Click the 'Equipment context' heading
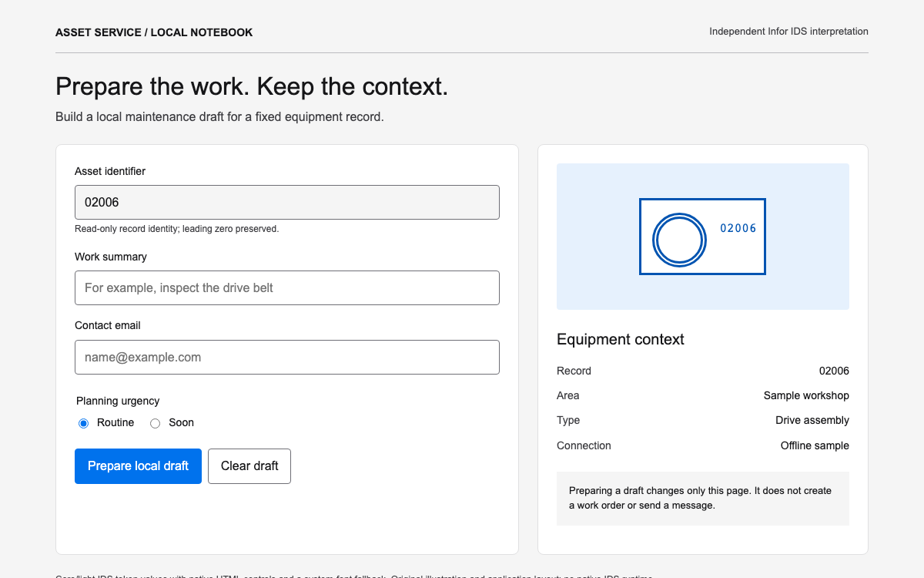Viewport: 924px width, 578px height. point(621,339)
